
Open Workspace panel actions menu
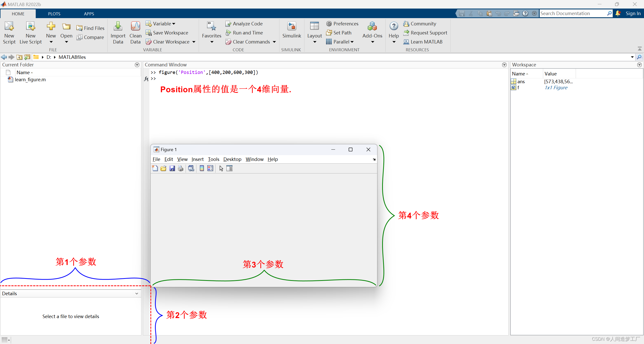pyautogui.click(x=639, y=65)
